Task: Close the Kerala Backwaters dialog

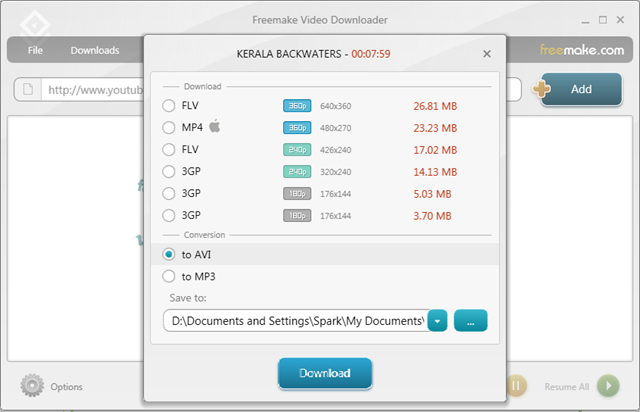Action: [x=487, y=53]
